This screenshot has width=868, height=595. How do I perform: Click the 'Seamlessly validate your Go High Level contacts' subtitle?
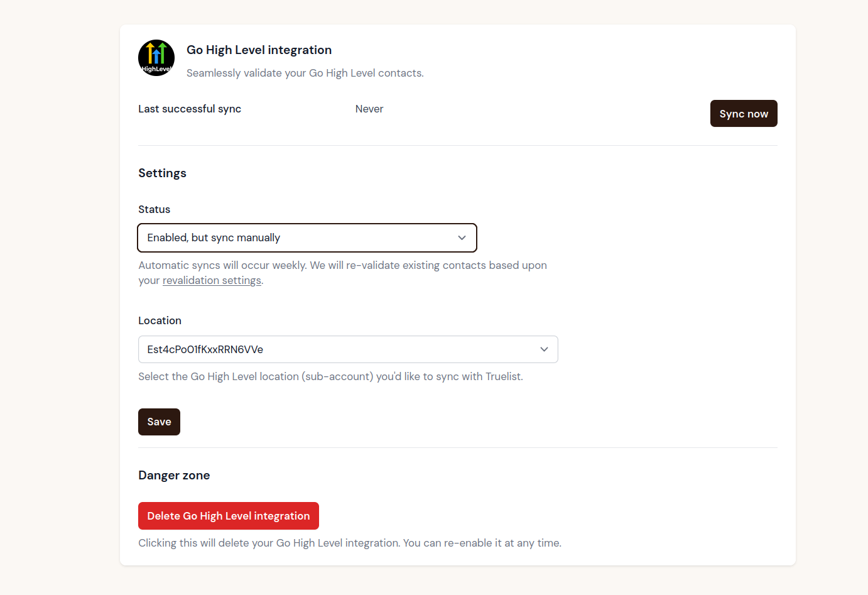(305, 74)
